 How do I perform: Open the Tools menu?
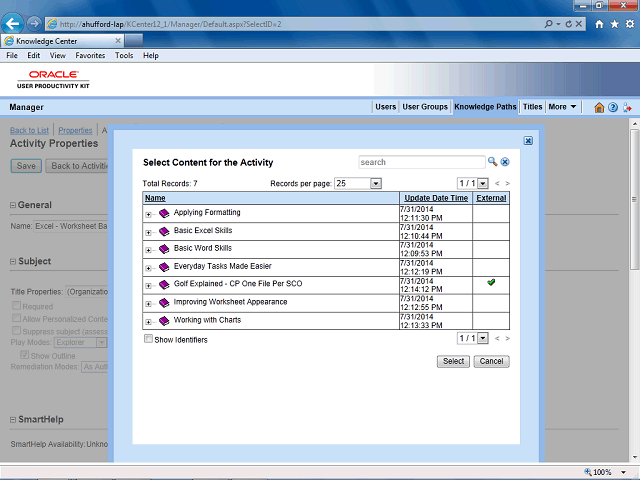pos(124,56)
